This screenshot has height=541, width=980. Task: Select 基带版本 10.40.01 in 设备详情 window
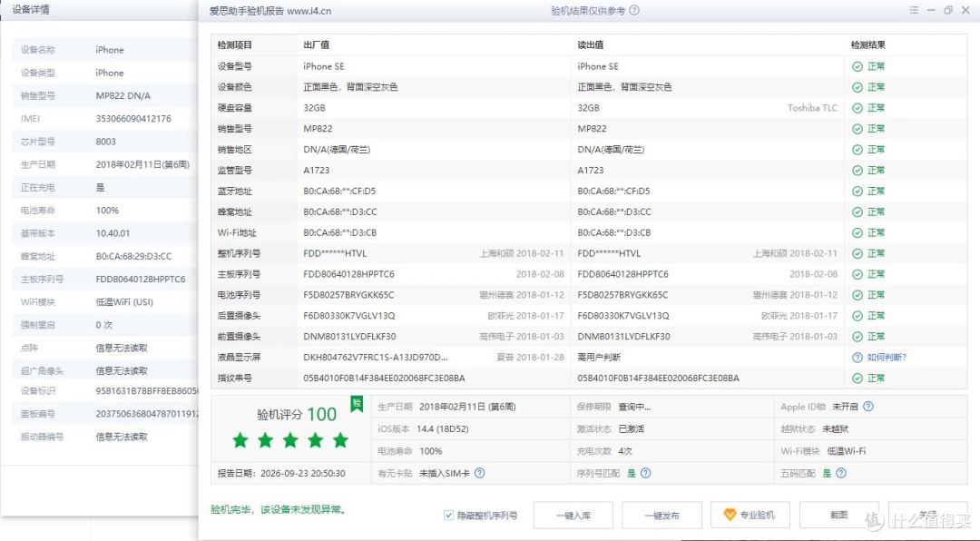113,233
